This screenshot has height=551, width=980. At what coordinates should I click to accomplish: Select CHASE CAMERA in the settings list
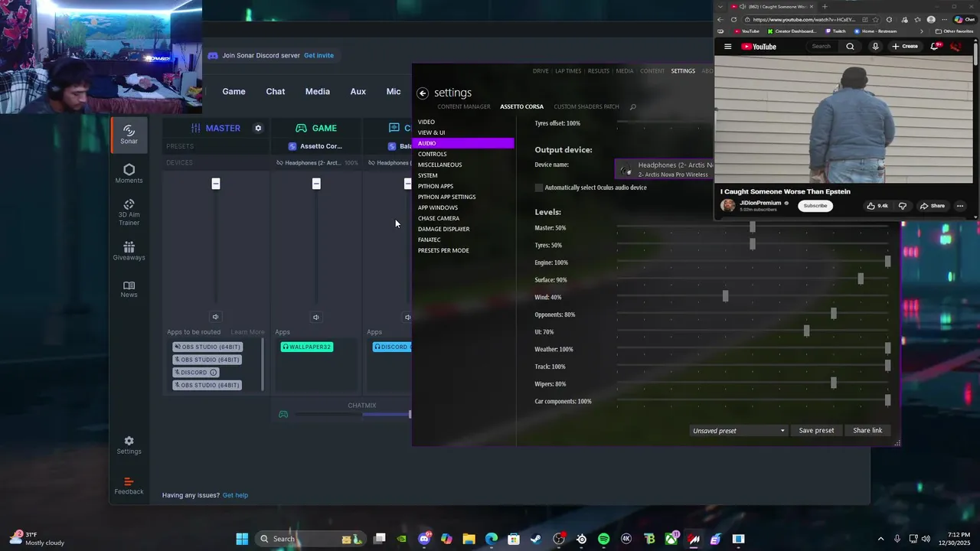[x=463, y=218]
